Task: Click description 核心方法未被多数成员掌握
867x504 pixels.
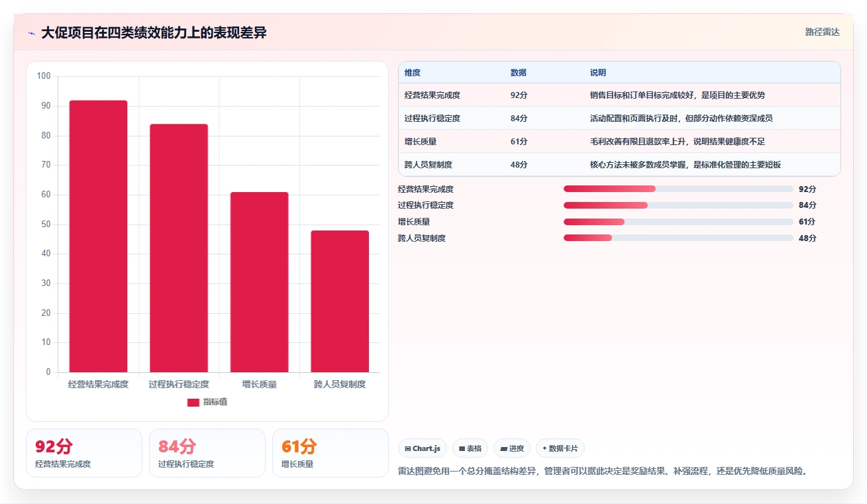Action: 686,165
